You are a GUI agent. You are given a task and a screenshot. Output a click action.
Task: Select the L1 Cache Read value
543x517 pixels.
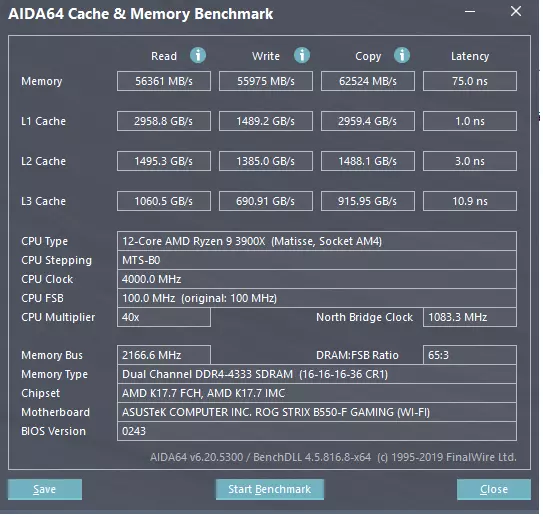[x=164, y=121]
